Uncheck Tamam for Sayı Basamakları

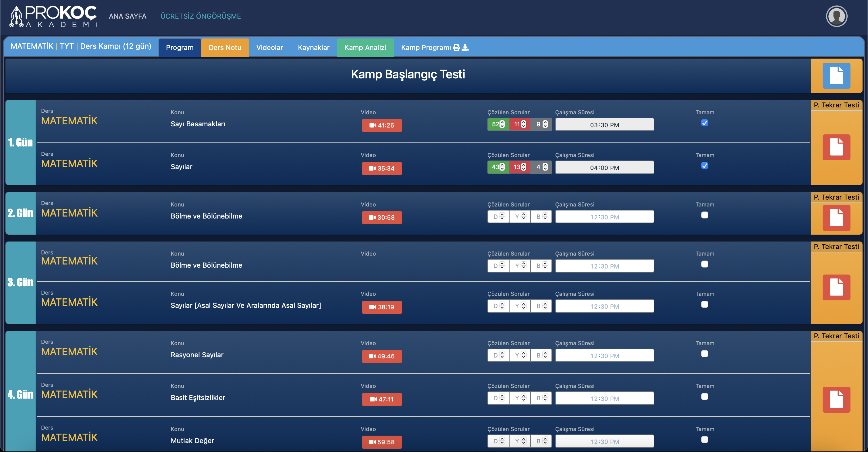[x=704, y=123]
